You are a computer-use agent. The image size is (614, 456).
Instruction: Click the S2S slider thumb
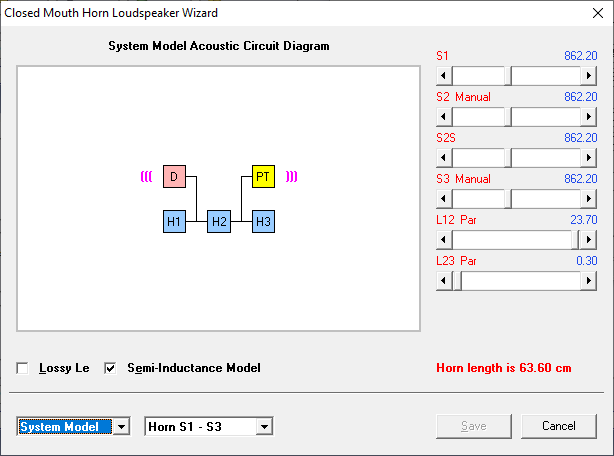[x=508, y=158]
